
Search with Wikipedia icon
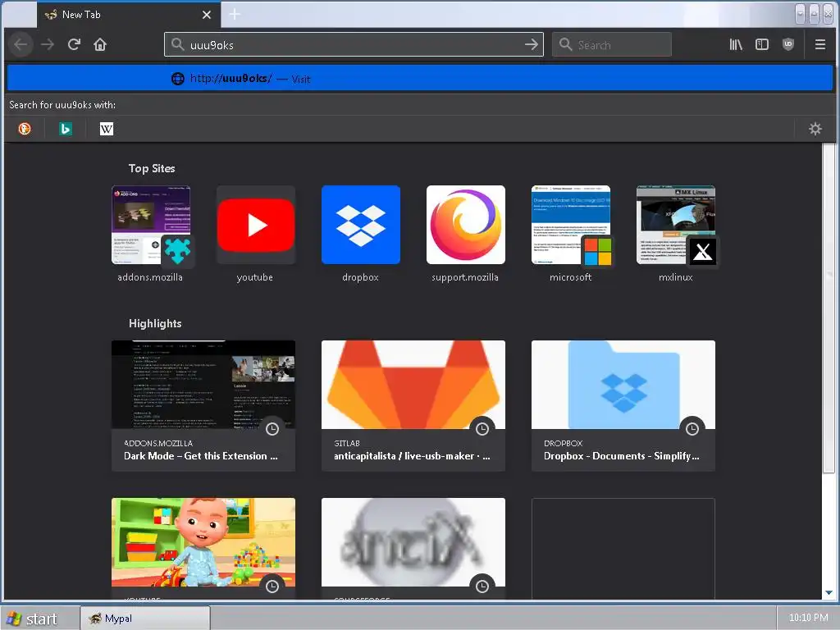tap(106, 129)
